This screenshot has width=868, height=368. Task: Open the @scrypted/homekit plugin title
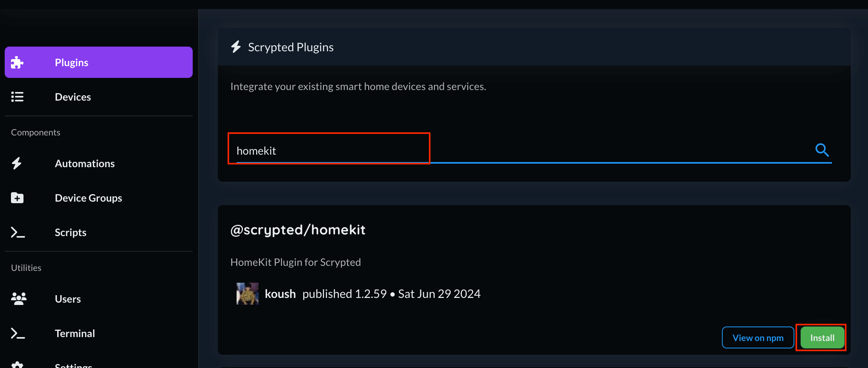click(x=298, y=230)
